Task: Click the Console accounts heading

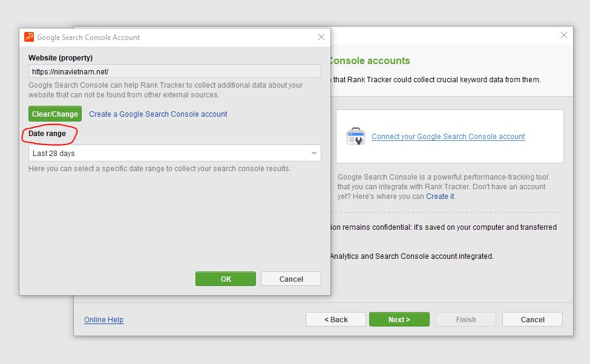Action: (369, 61)
